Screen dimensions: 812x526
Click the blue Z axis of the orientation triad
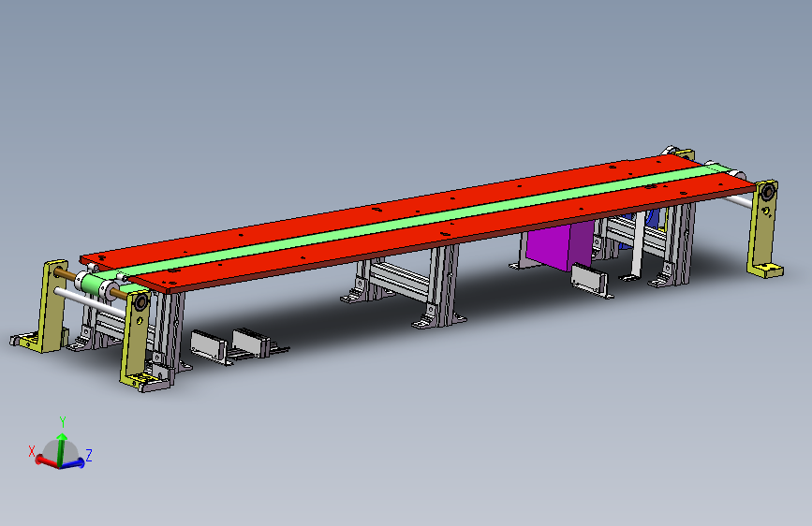pyautogui.click(x=73, y=463)
